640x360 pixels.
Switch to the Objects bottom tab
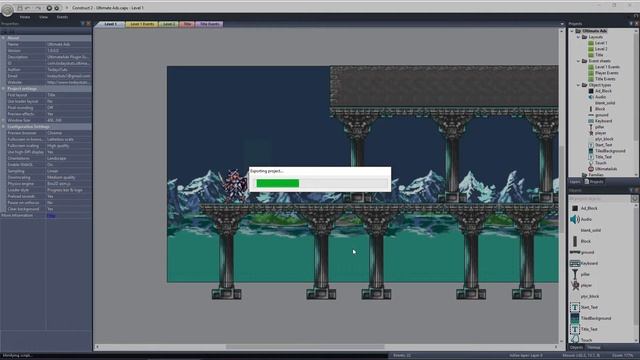coord(576,348)
